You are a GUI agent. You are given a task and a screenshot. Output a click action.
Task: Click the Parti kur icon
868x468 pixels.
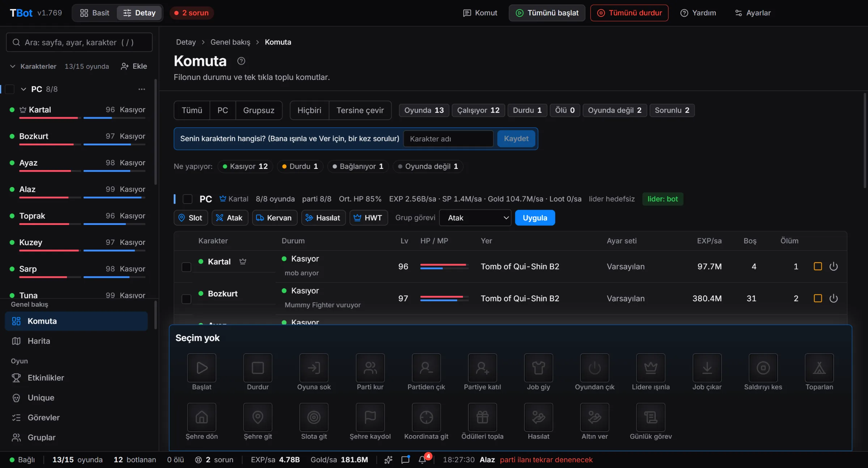pyautogui.click(x=370, y=367)
